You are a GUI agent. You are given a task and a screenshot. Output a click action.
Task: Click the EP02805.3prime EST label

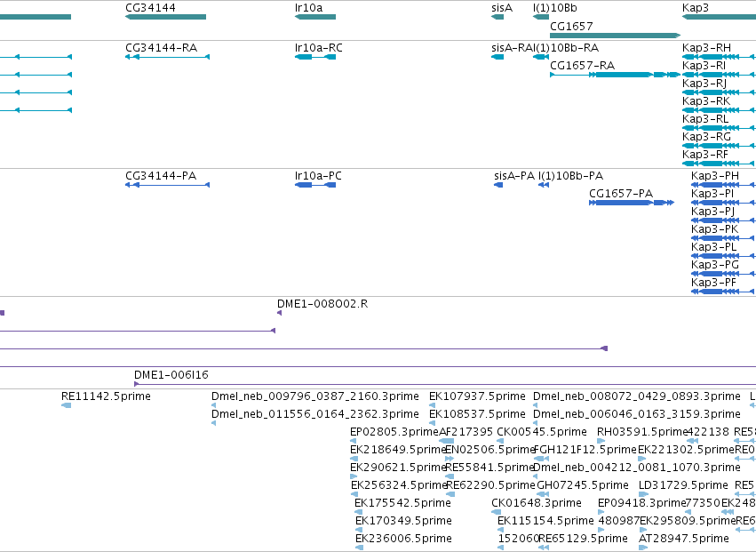tap(394, 432)
